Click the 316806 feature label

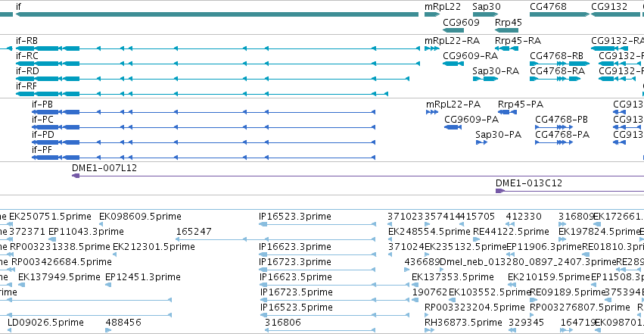[283, 323]
